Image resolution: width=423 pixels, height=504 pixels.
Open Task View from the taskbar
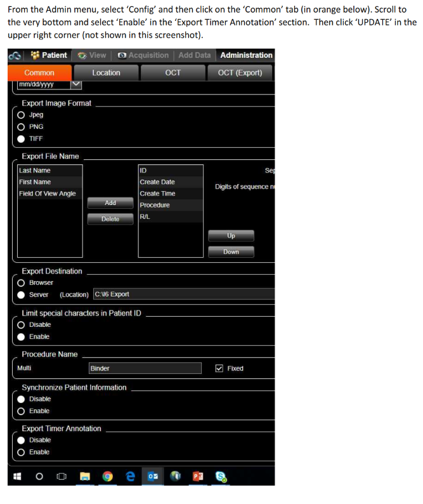click(62, 476)
